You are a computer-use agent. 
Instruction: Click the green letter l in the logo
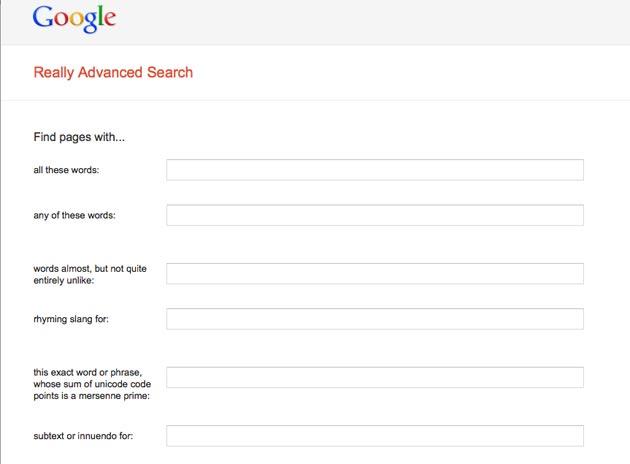tap(100, 16)
